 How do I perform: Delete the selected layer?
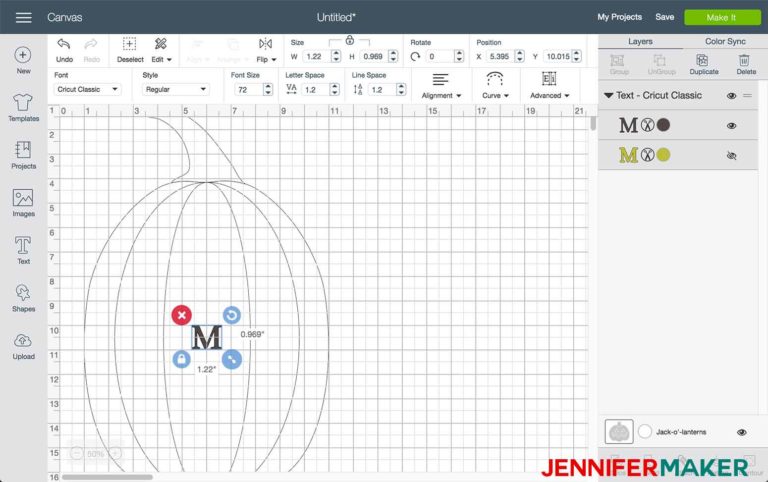click(745, 64)
